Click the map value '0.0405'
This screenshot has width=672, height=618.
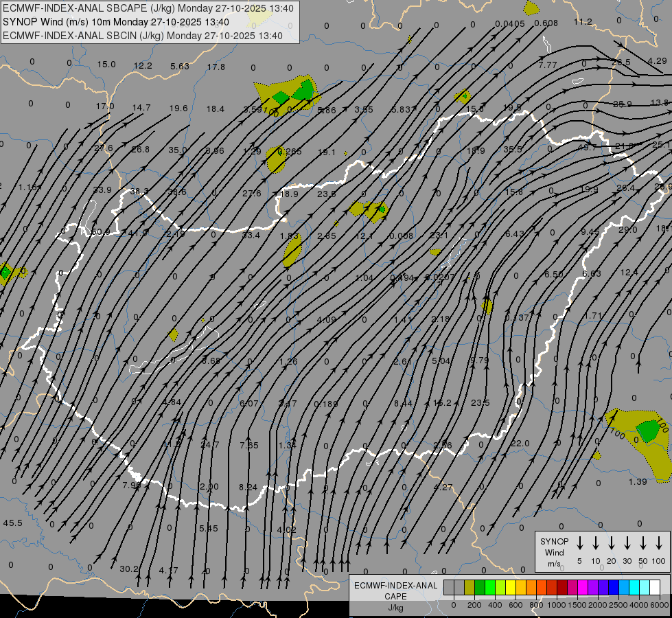coord(510,23)
